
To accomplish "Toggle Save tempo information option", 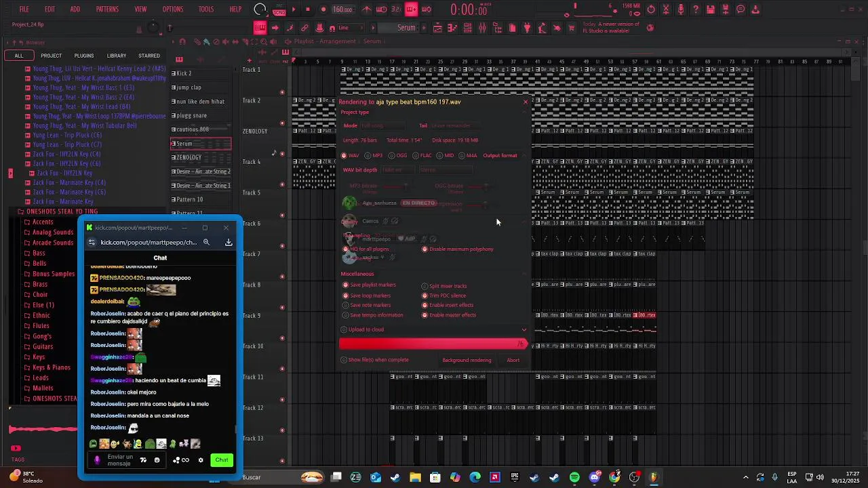I will point(344,315).
